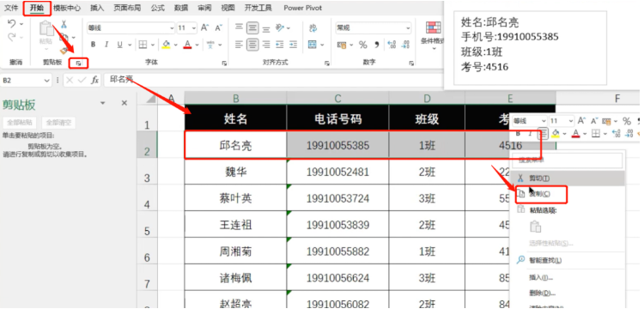Choose 删除 (Delete) in the context menu
This screenshot has width=644, height=327.
point(568,293)
